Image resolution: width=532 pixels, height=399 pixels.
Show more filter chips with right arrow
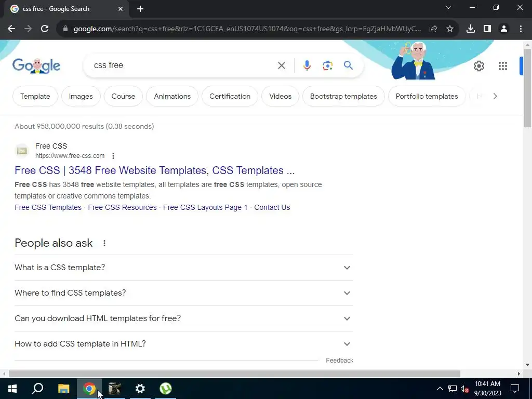(x=495, y=96)
